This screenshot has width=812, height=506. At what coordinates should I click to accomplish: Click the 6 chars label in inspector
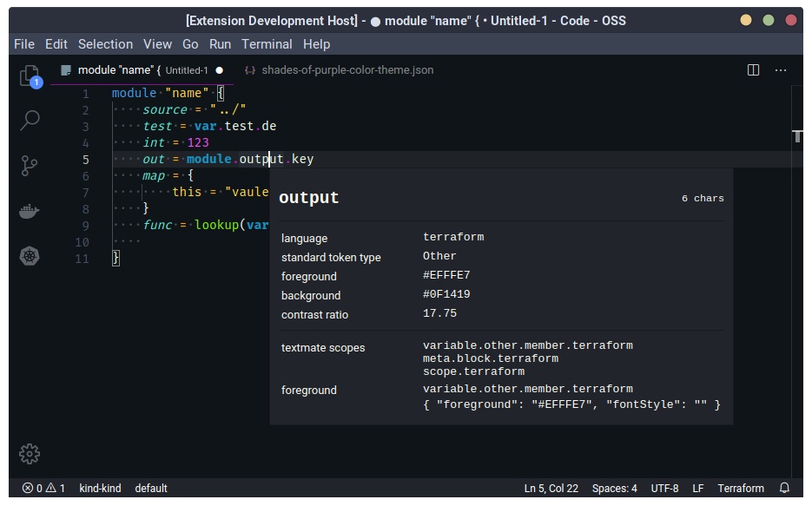coord(703,199)
